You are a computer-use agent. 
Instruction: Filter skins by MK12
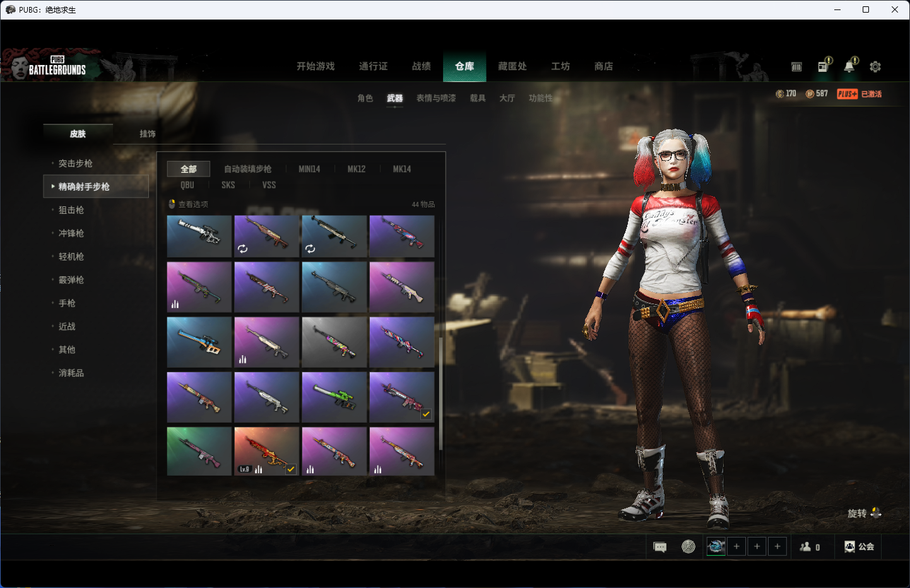pyautogui.click(x=357, y=169)
